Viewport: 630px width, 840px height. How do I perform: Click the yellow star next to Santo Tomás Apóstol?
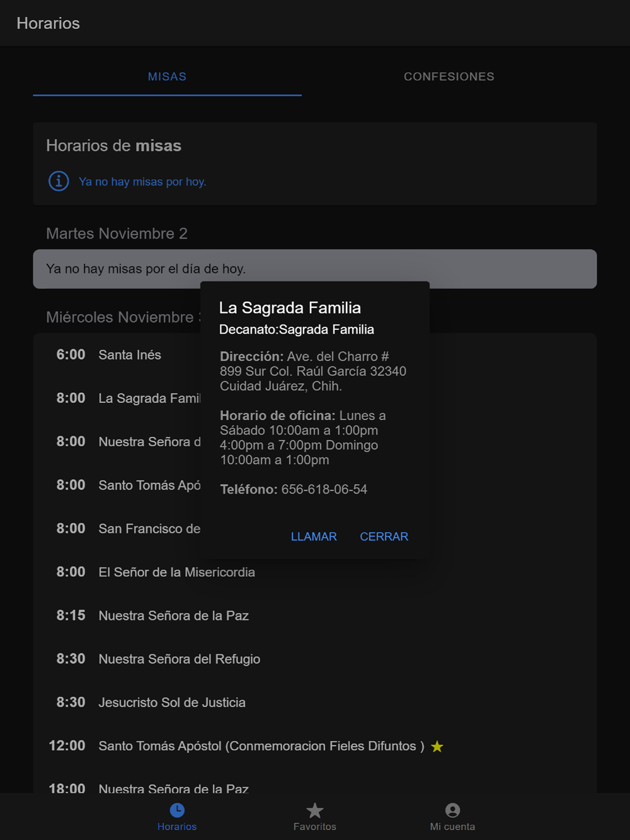pos(437,747)
